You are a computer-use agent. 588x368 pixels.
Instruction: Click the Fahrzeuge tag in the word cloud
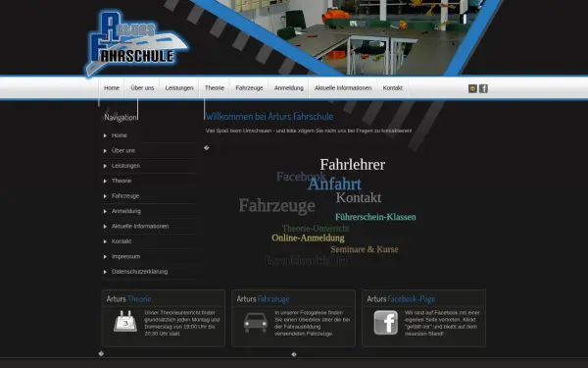click(276, 205)
